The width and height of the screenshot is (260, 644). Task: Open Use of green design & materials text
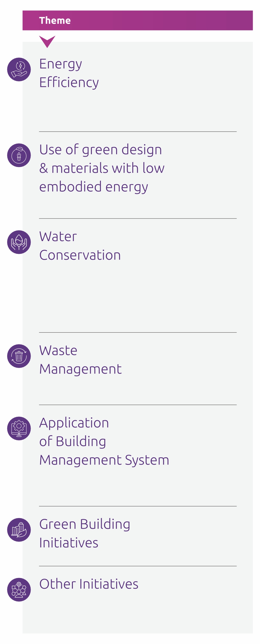click(x=102, y=168)
